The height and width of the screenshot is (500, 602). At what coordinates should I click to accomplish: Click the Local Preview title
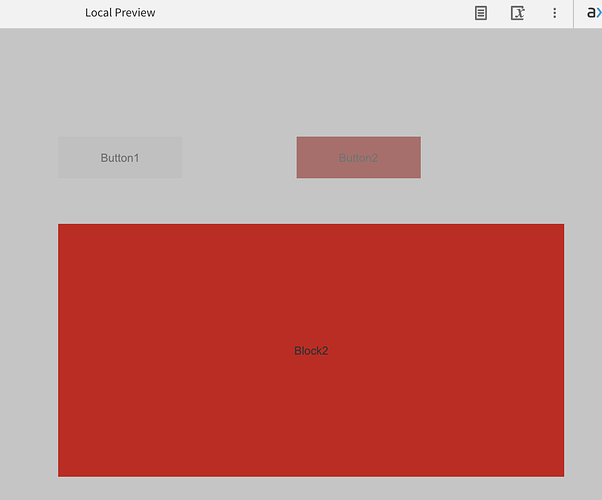[x=120, y=13]
